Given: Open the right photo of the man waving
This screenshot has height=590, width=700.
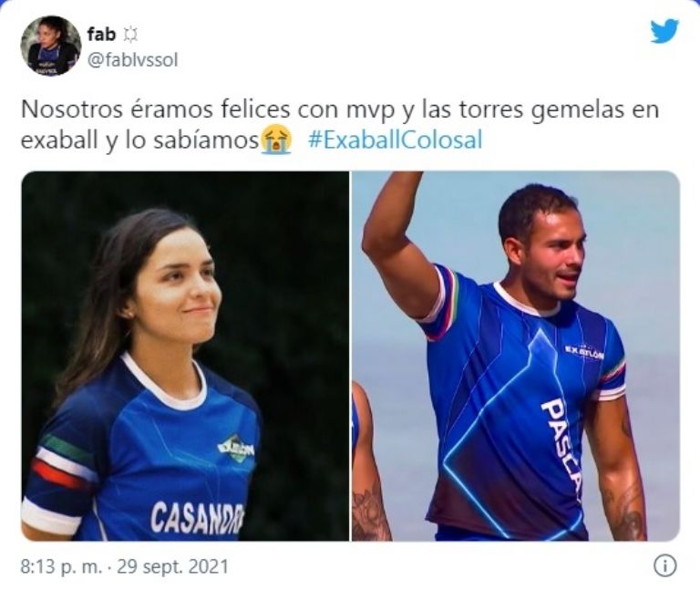Looking at the screenshot, I should click(x=516, y=356).
